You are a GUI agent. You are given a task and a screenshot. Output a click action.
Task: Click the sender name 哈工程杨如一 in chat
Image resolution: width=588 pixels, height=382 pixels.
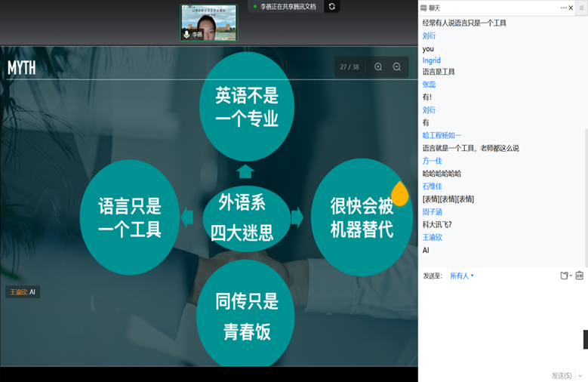pos(442,135)
